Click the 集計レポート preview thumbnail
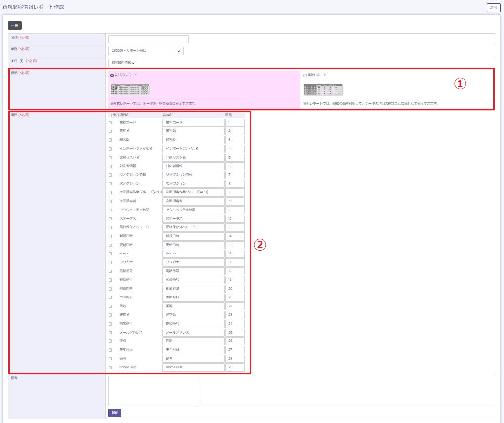504x423 pixels. pos(323,89)
